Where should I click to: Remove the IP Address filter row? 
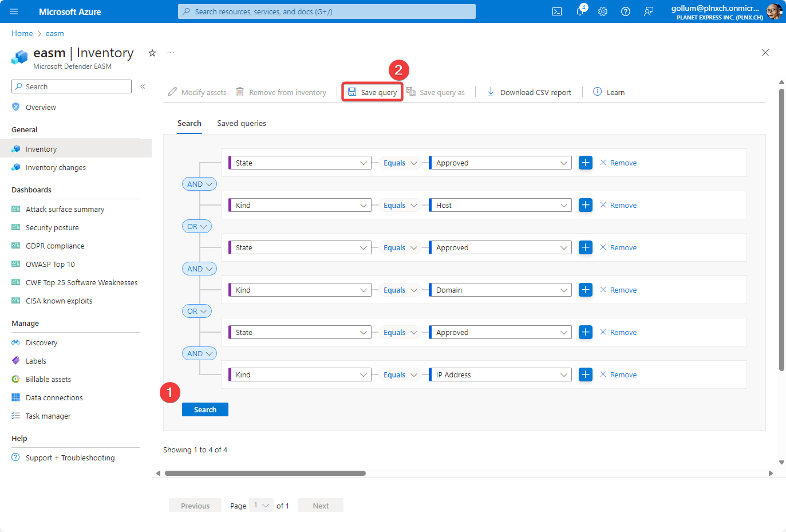pyautogui.click(x=618, y=375)
